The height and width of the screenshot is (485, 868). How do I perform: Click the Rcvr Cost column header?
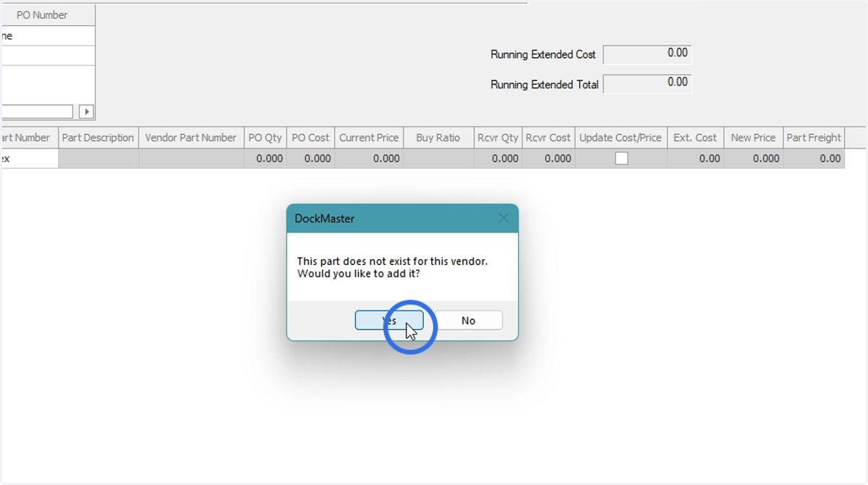(548, 138)
